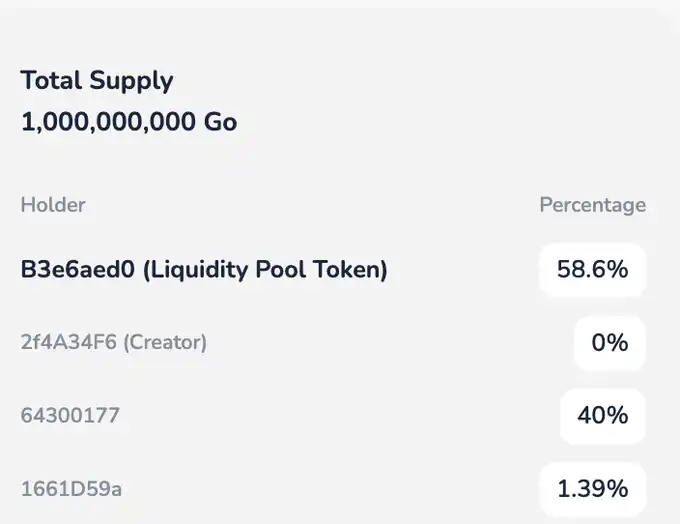Screen dimensions: 680x524
Task: Click the 58.6% percentage badge
Action: point(592,270)
